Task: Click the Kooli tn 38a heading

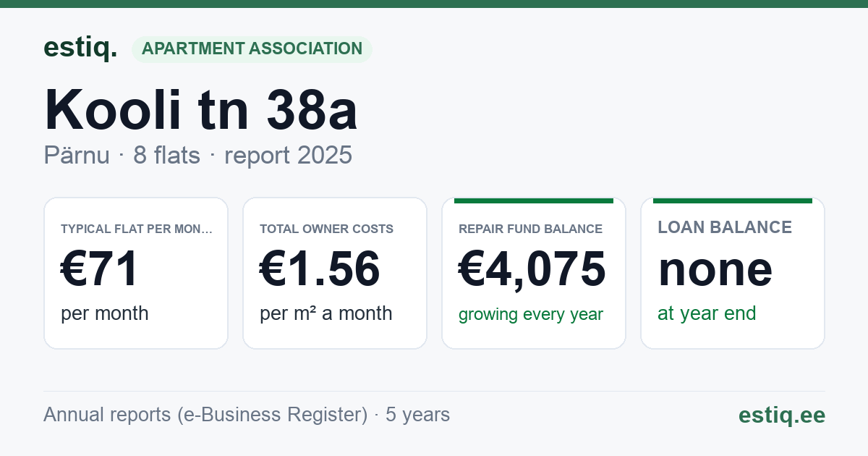Action: pos(200,110)
